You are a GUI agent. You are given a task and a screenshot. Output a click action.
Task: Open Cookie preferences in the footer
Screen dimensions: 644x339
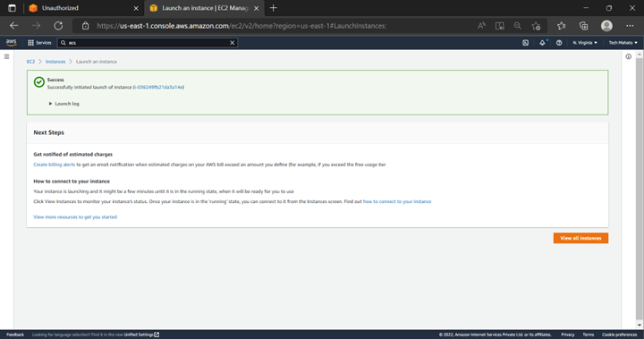619,335
